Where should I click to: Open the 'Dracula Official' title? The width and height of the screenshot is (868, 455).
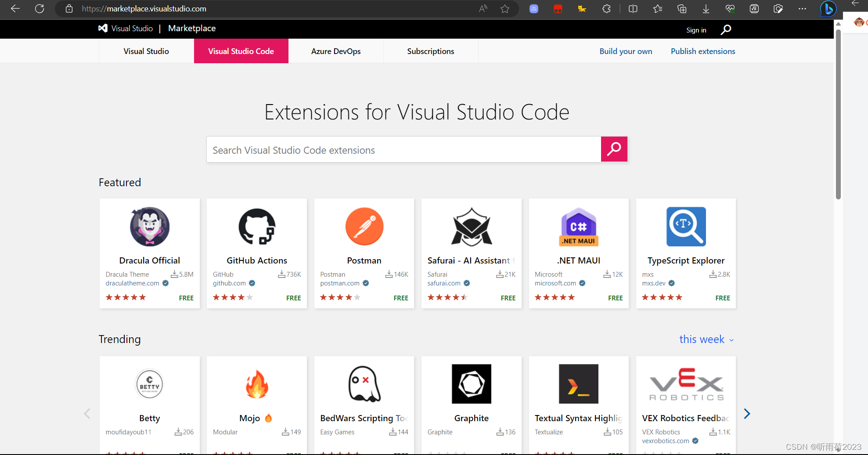[x=150, y=260]
